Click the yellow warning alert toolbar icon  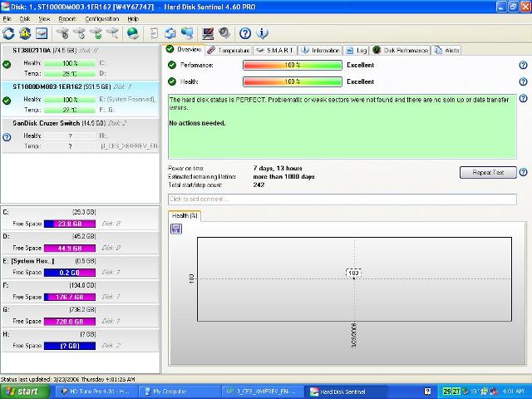click(25, 33)
